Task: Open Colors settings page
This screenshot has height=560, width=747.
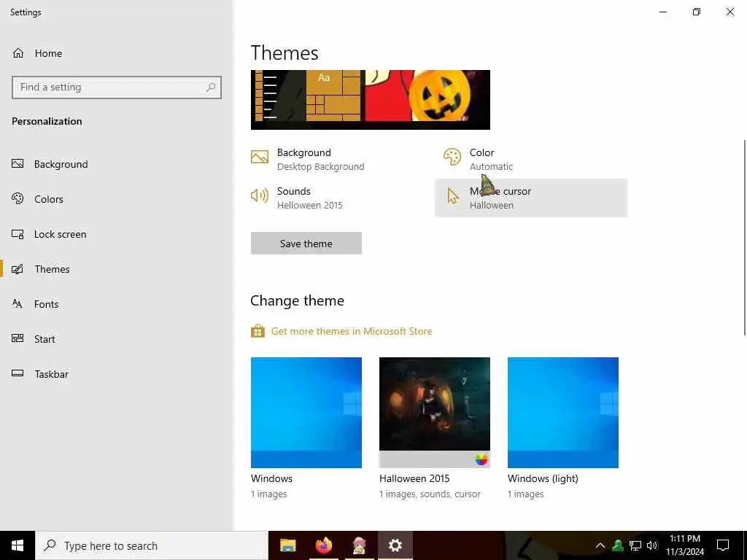Action: click(117, 199)
